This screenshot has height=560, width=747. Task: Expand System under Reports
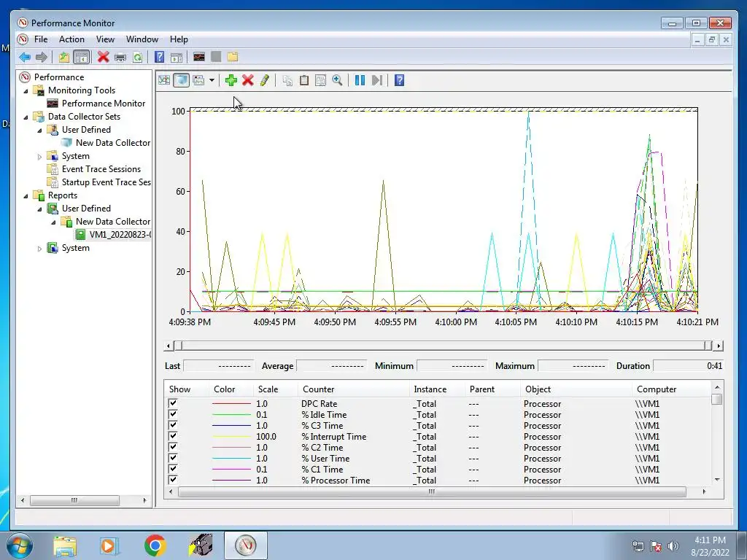tap(39, 249)
